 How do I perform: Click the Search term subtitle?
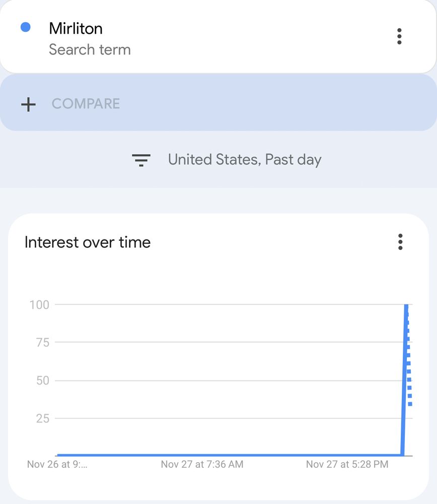point(90,49)
